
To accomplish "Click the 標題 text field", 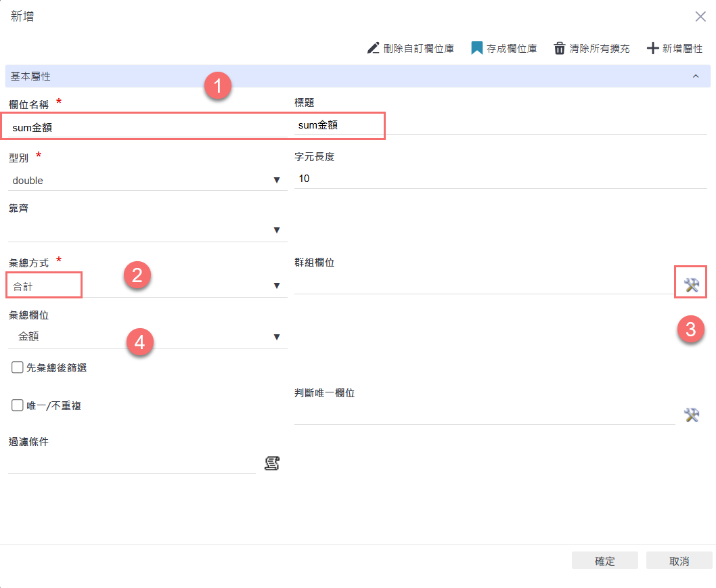I will [501, 125].
